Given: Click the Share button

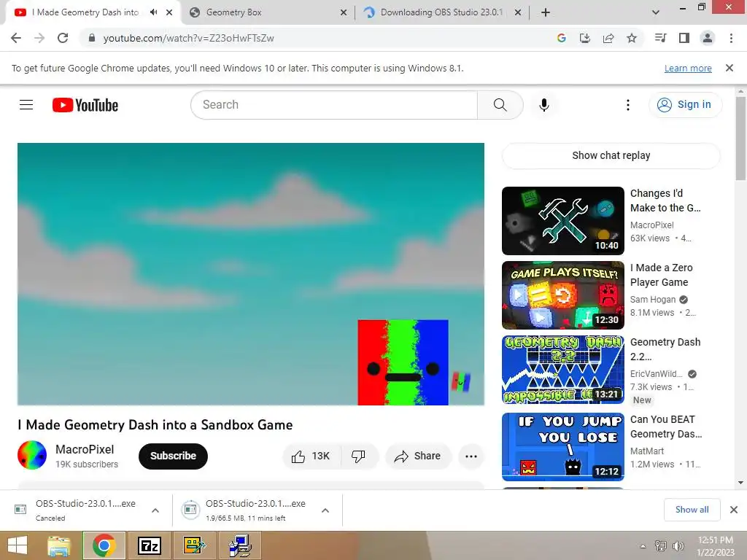Looking at the screenshot, I should 417,456.
